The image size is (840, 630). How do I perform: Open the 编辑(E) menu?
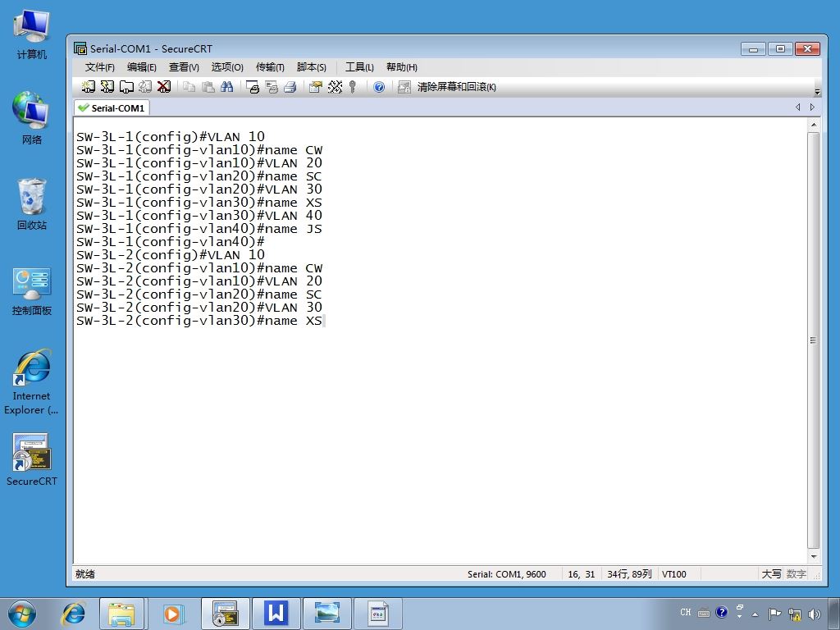point(141,67)
